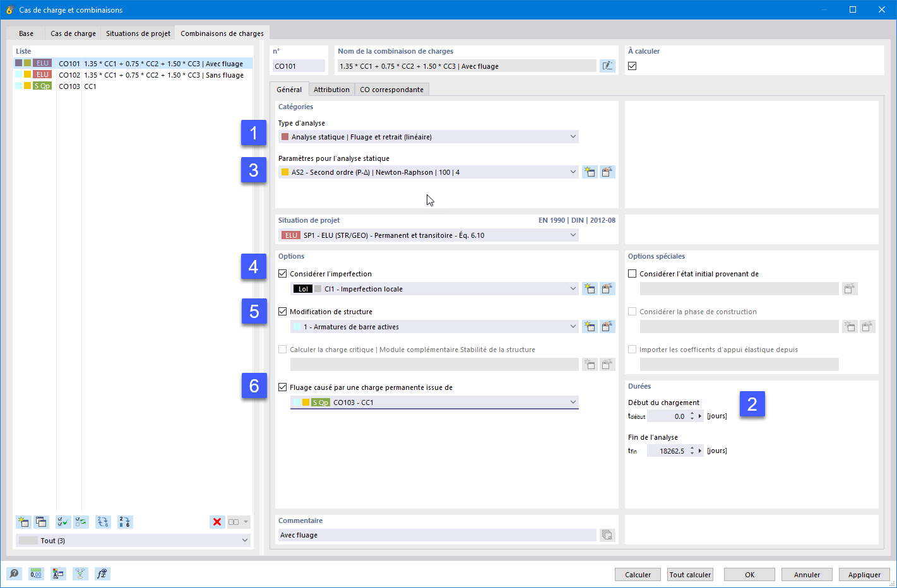
Task: Click the n° field showing CO101
Action: point(299,66)
